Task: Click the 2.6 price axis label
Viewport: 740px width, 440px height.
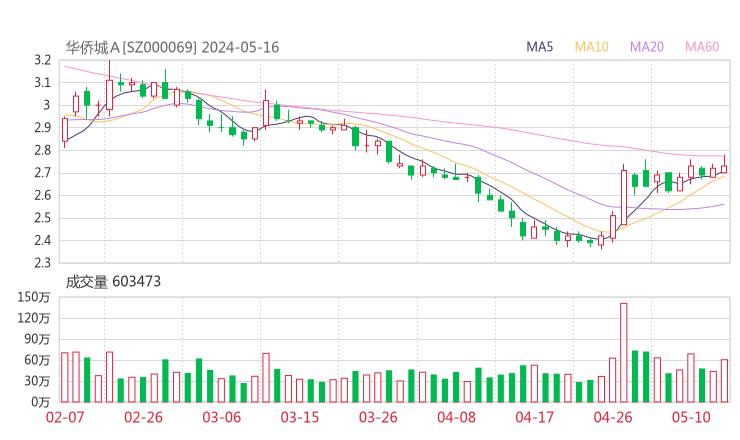Action: click(x=42, y=195)
